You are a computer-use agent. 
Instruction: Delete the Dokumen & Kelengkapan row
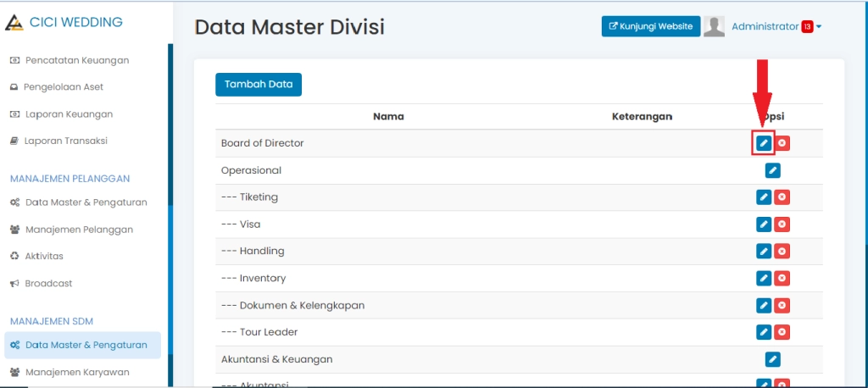pos(782,305)
